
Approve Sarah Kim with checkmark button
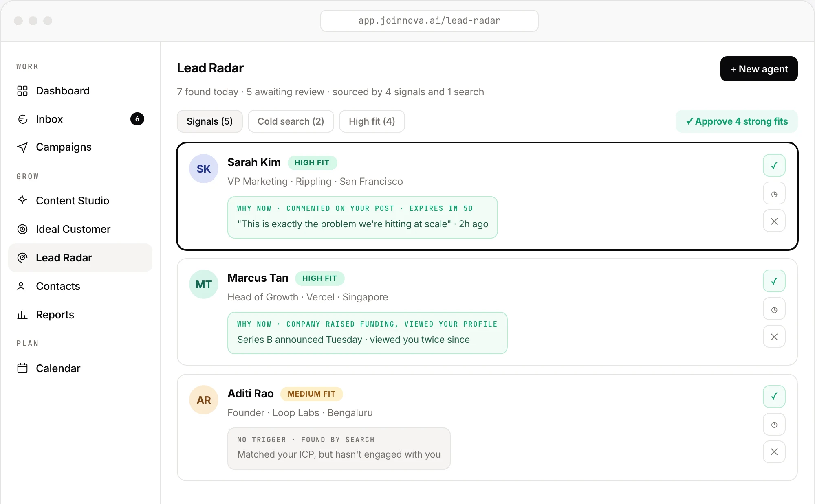pyautogui.click(x=774, y=165)
